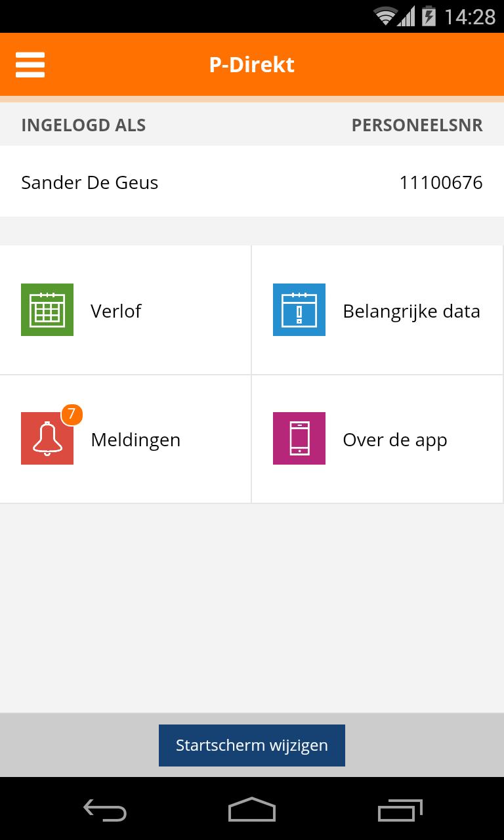Tap personnel number 11100676
The height and width of the screenshot is (840, 504).
[x=441, y=182]
